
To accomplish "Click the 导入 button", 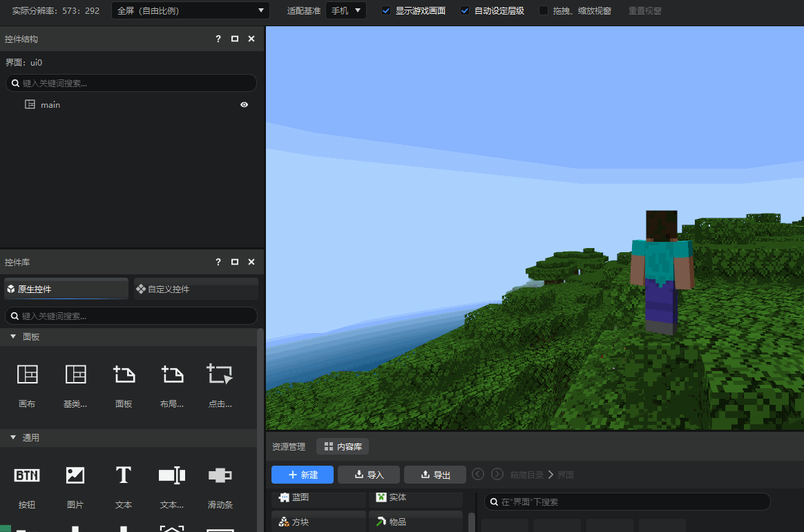I will coord(369,475).
